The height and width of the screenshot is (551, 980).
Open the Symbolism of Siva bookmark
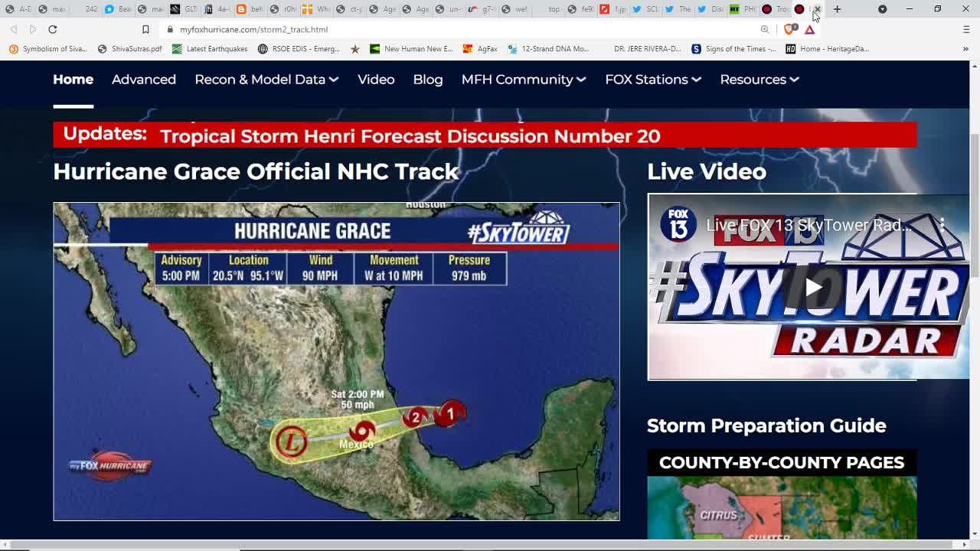(48, 49)
